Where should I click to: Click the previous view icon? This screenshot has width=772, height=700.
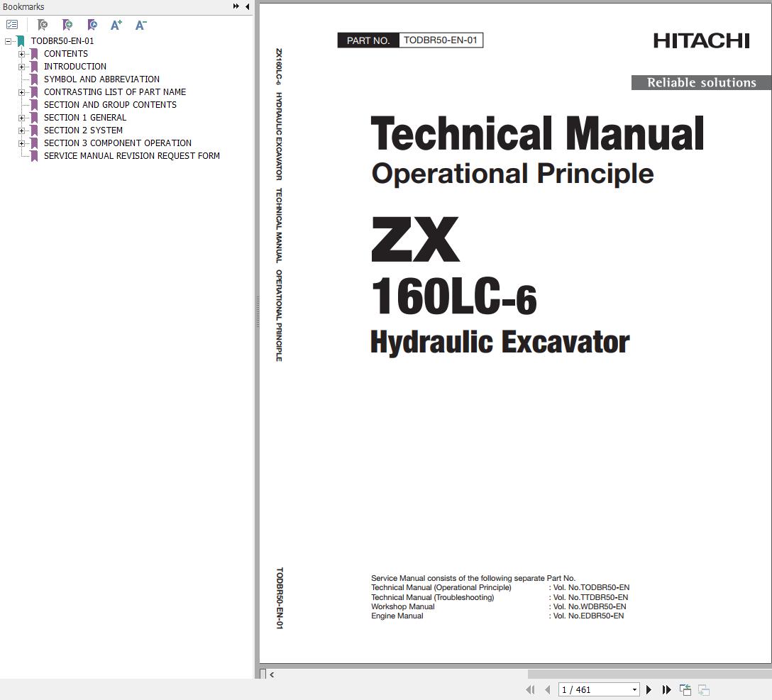[x=685, y=689]
